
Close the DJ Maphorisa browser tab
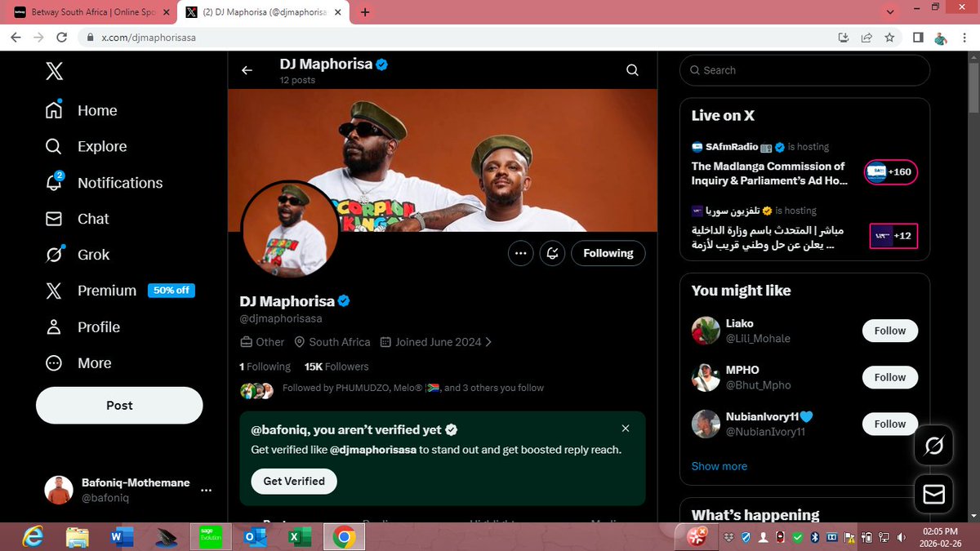(339, 12)
